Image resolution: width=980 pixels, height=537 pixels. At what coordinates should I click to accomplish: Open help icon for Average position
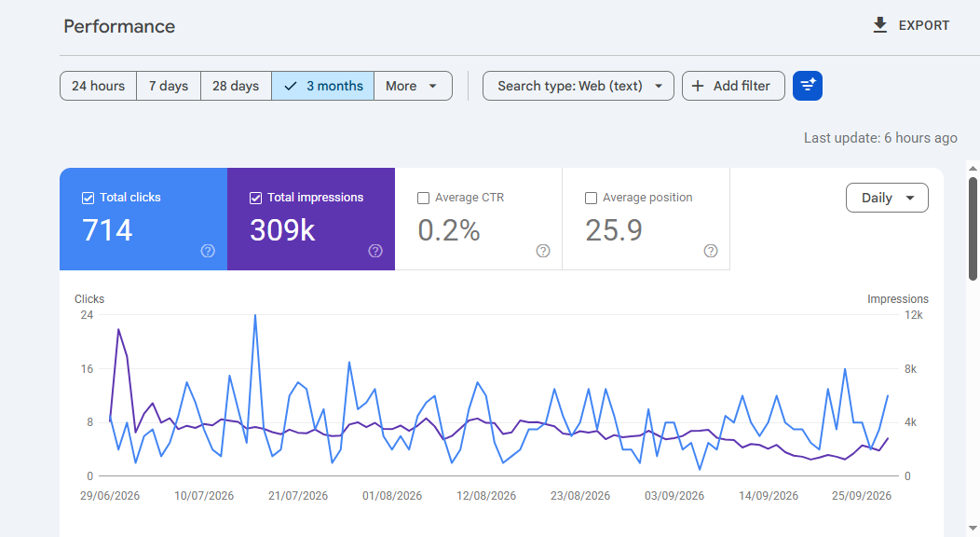coord(711,251)
